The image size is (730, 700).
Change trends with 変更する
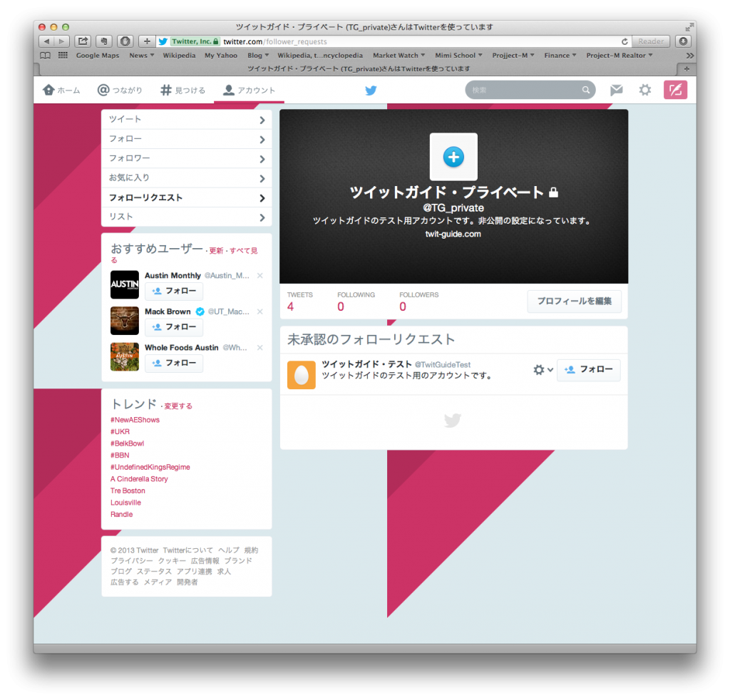pyautogui.click(x=178, y=406)
